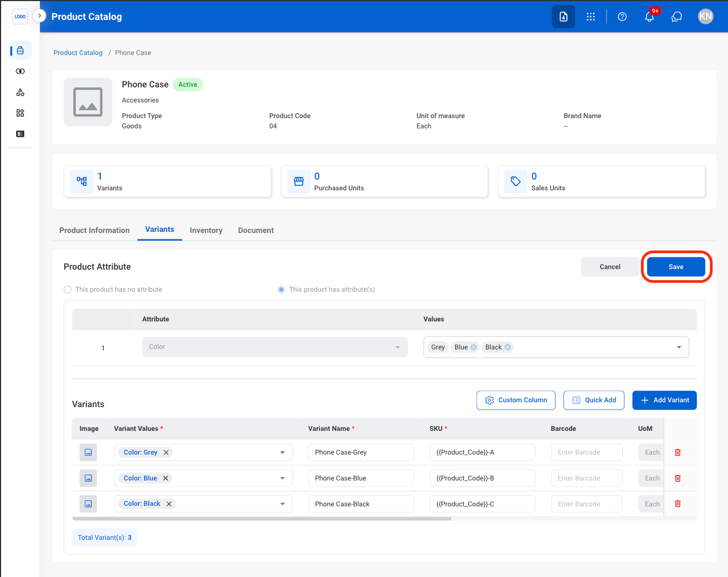728x577 pixels.
Task: Edit the Phone Case-Grey variant name field
Action: 361,452
